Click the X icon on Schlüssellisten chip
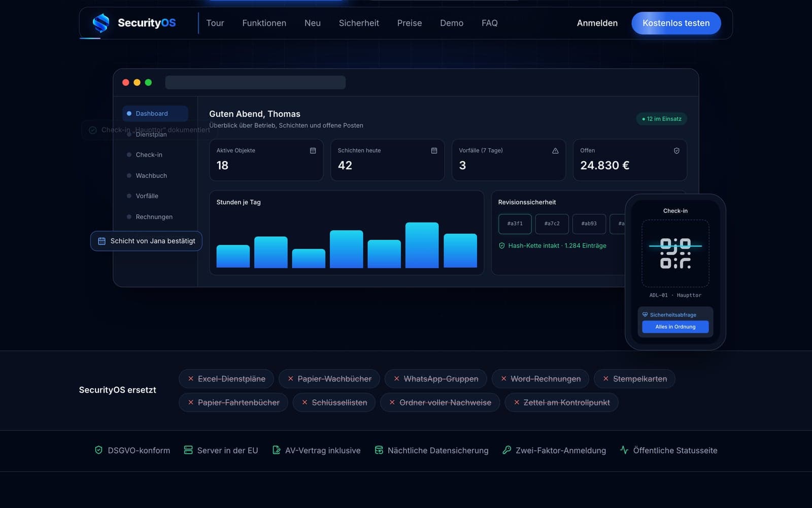Viewport: 812px width, 508px height. [304, 402]
